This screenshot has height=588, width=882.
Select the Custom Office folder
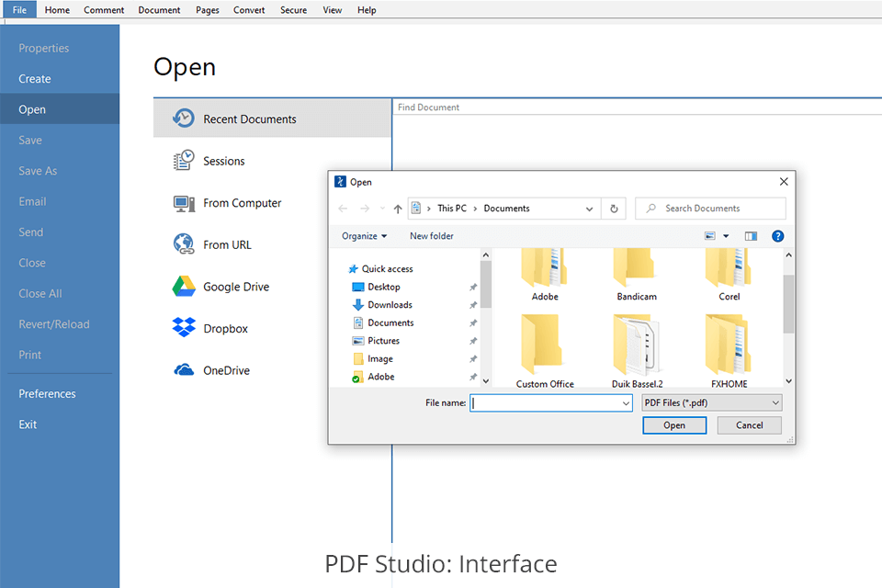tap(545, 351)
